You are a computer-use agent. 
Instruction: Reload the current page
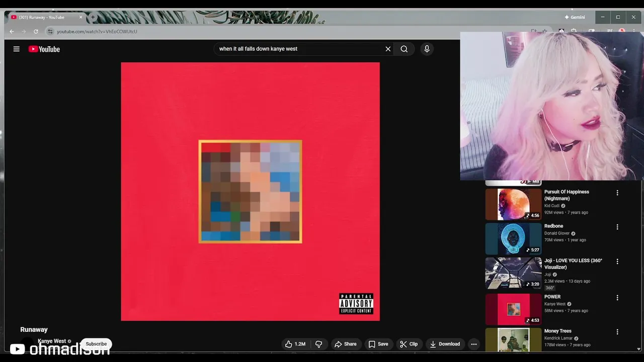36,31
